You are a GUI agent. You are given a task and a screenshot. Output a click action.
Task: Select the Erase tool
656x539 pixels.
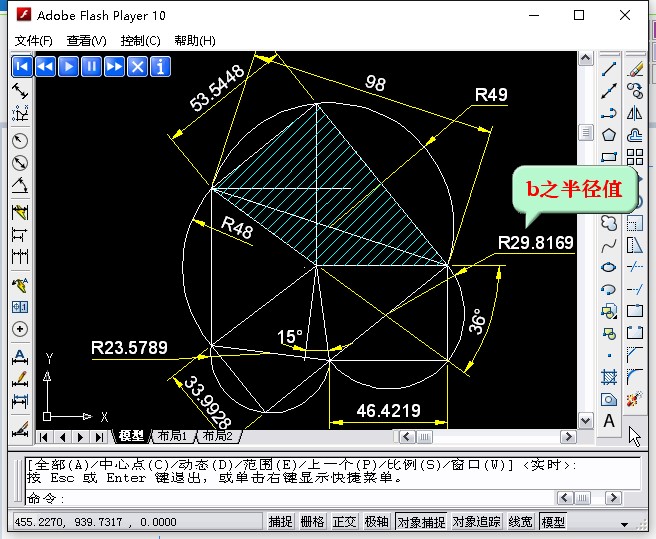[635, 69]
